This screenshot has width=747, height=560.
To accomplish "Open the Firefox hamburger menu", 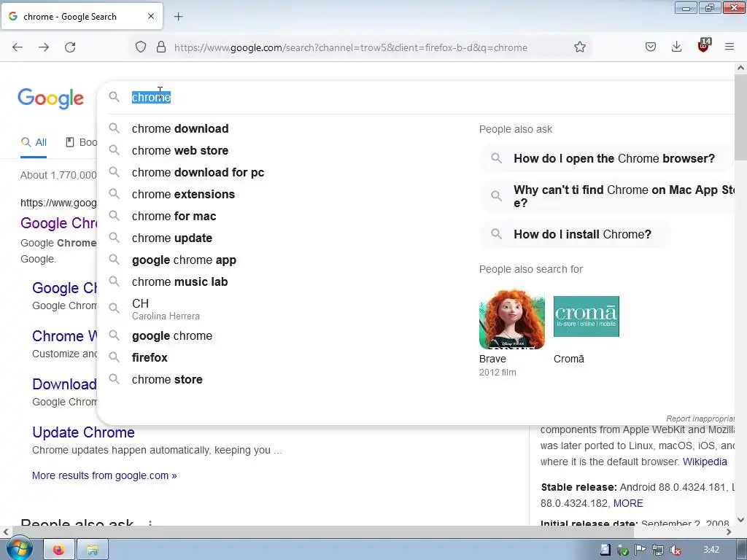I will (729, 47).
